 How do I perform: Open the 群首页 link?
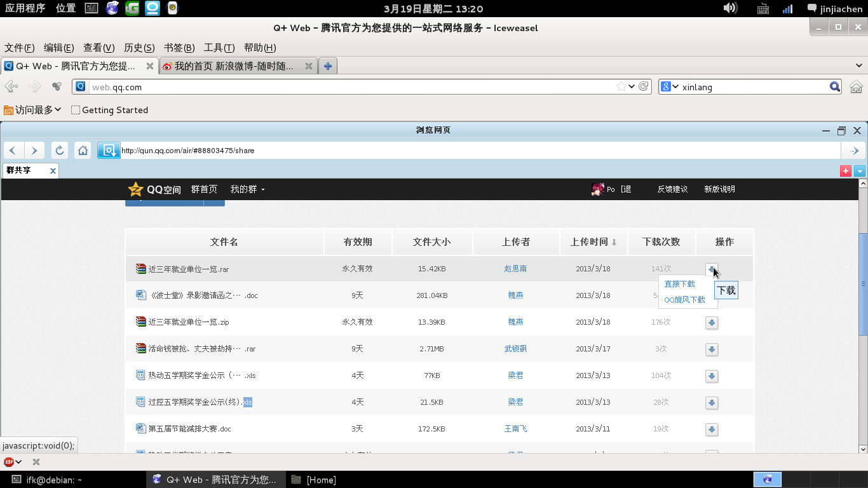204,189
